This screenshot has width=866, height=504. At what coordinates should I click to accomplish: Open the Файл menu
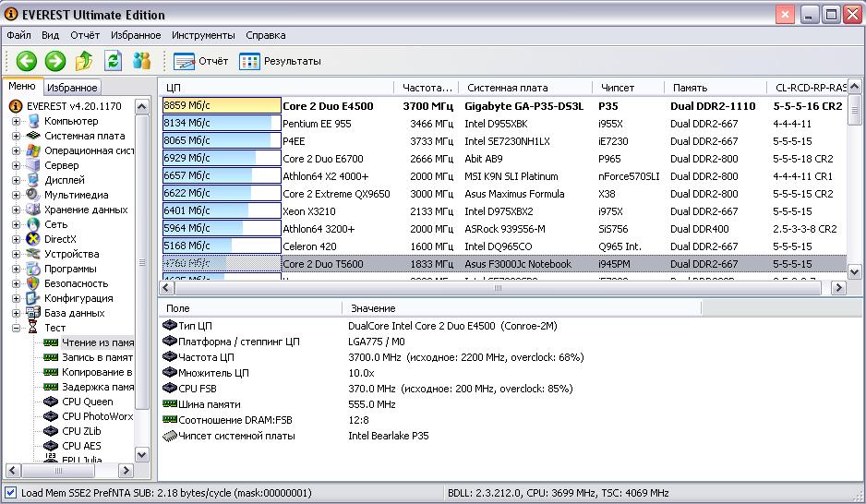point(18,35)
